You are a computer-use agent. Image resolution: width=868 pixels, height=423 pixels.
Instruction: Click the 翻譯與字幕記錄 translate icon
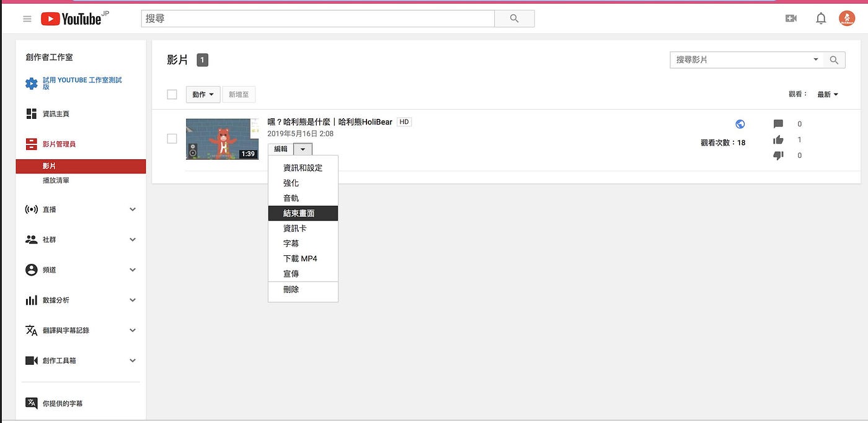pyautogui.click(x=31, y=330)
